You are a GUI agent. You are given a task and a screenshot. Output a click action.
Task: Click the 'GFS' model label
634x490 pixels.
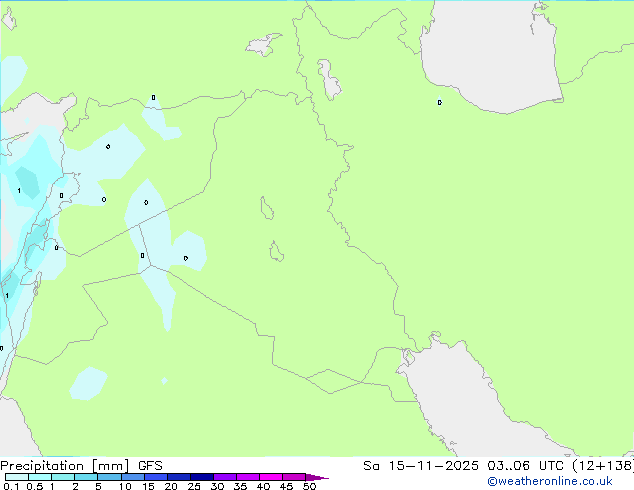pos(150,466)
